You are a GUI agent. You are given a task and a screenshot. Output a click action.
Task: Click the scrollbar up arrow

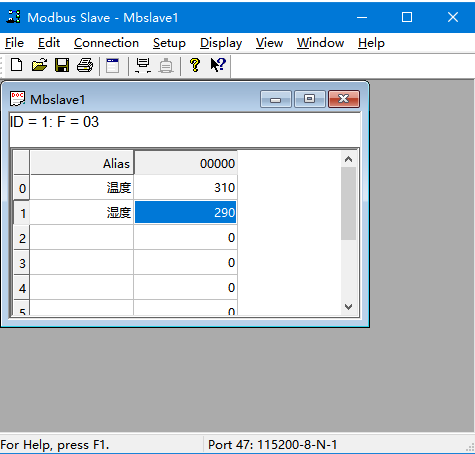[348, 159]
